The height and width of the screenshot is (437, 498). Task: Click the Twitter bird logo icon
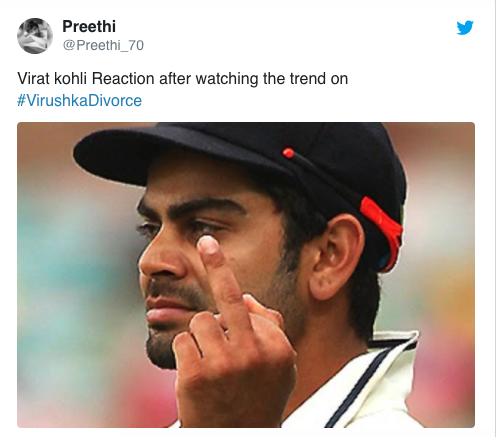465,28
